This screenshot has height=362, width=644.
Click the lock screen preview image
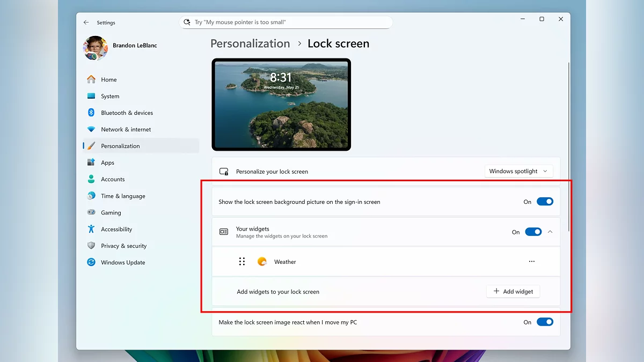[x=281, y=104]
